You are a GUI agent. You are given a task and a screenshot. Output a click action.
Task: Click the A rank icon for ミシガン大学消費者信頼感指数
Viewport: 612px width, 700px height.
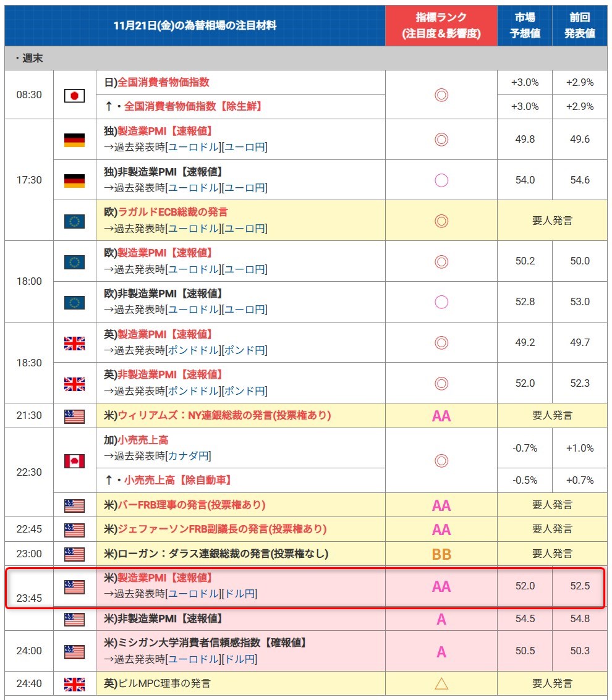pyautogui.click(x=441, y=651)
